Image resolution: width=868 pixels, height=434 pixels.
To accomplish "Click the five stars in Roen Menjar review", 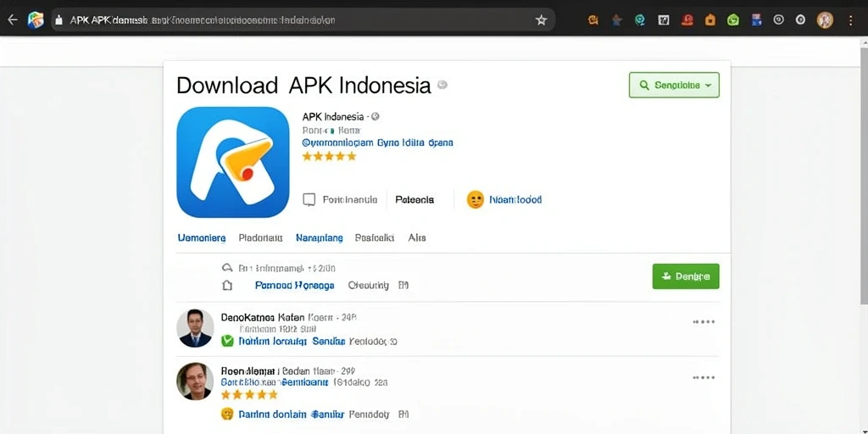I will (249, 395).
